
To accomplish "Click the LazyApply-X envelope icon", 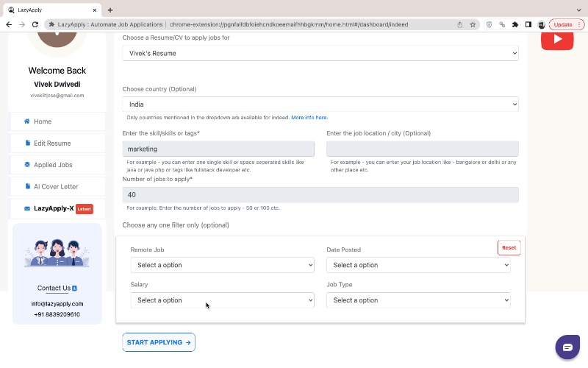I will coord(27,208).
